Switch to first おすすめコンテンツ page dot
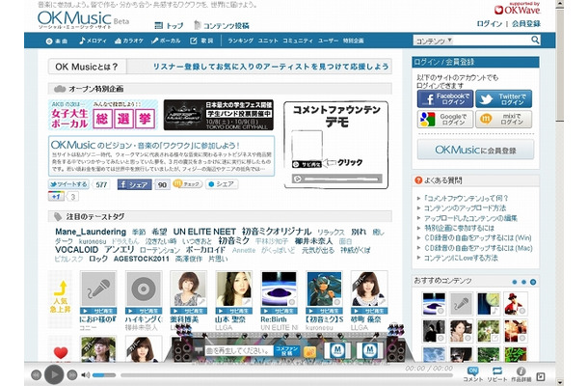Image resolution: width=588 pixels, height=386 pixels. (x=514, y=282)
